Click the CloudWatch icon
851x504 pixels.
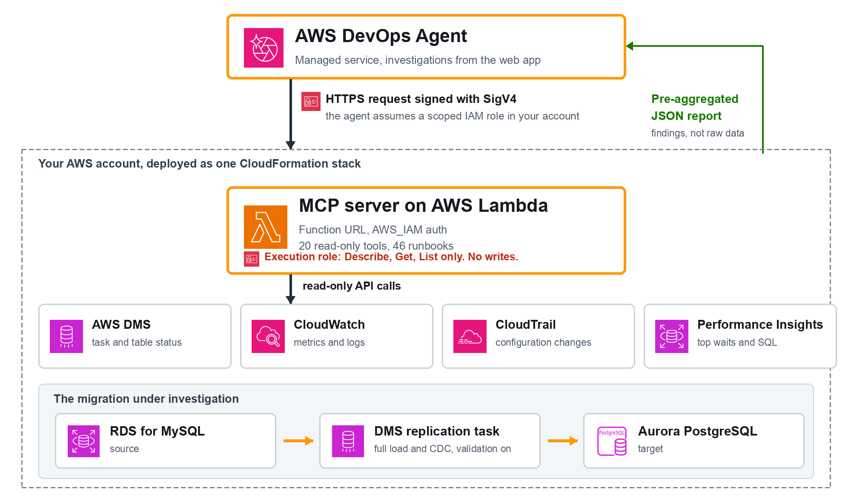268,336
